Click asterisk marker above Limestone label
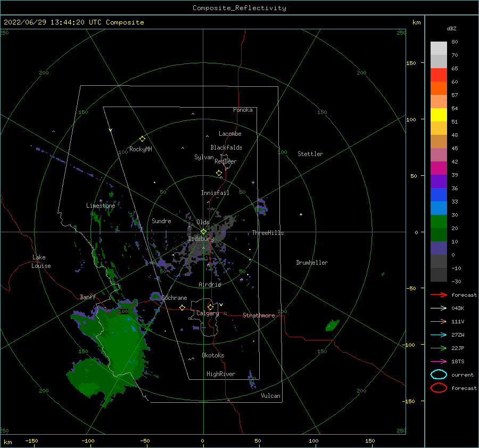Image resolution: width=479 pixels, height=448 pixels. click(101, 201)
